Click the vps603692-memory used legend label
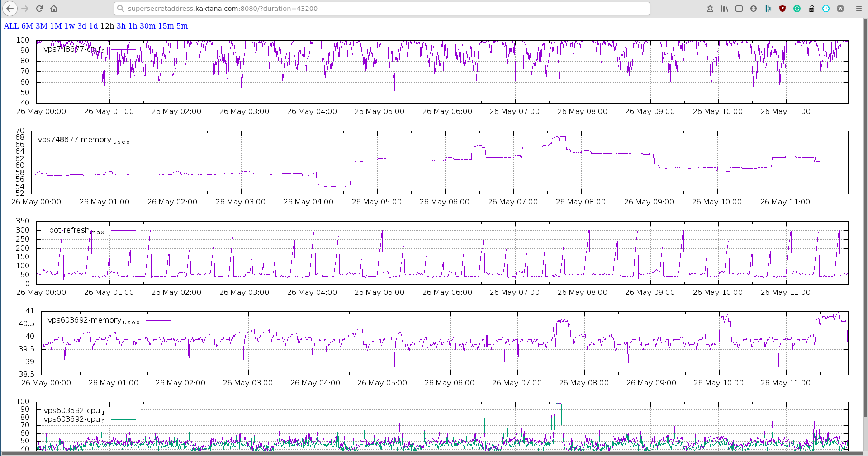The height and width of the screenshot is (456, 868). click(x=94, y=320)
